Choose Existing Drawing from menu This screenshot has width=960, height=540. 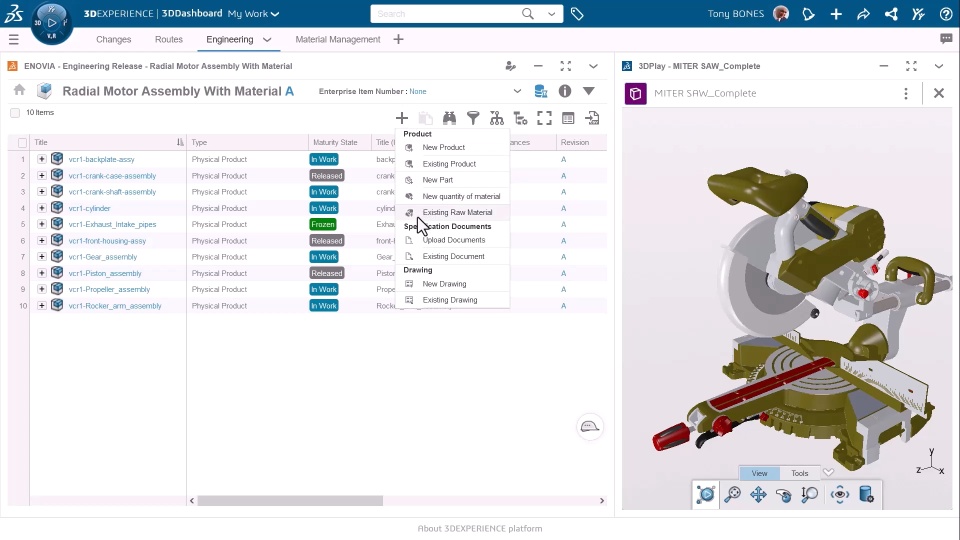pos(452,300)
